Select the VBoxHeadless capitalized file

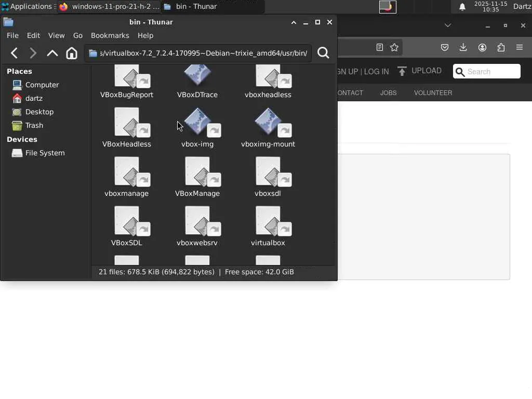(132, 123)
